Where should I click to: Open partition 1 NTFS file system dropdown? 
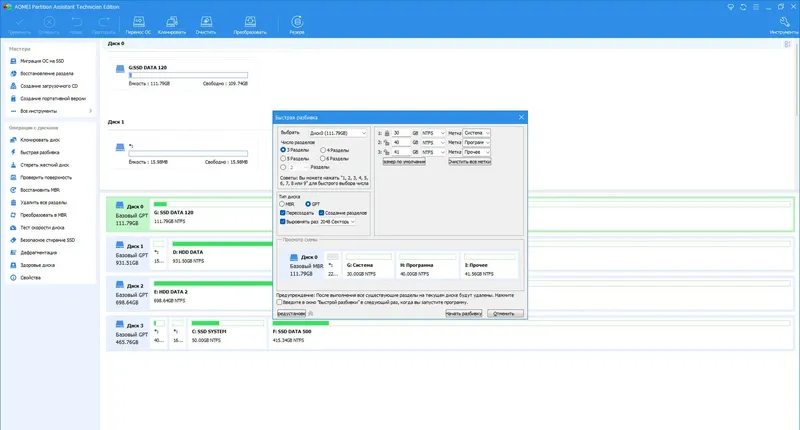433,133
